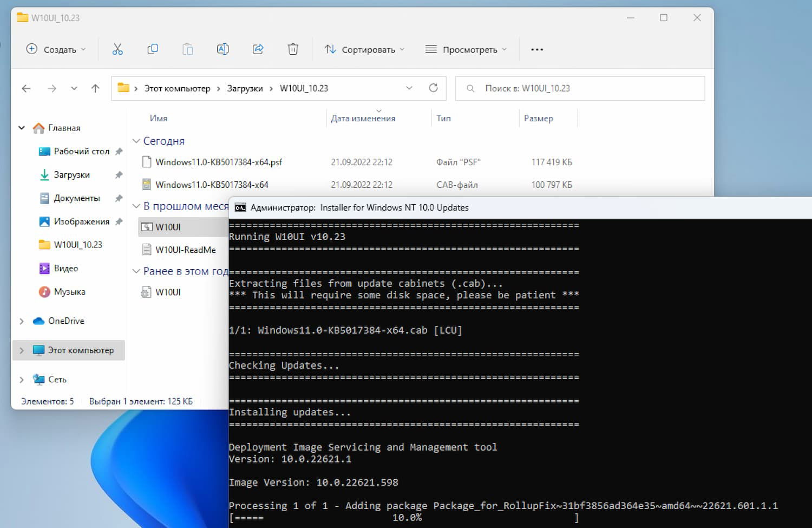812x528 pixels.
Task: Expand the address bar history dropdown
Action: click(409, 88)
